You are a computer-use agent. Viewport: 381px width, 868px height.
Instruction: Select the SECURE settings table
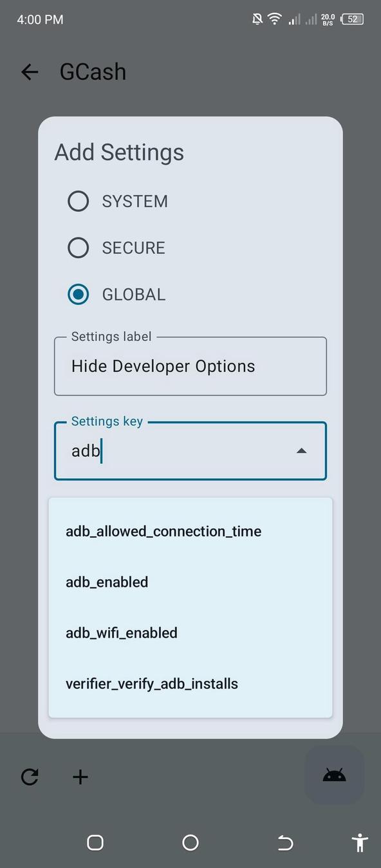(78, 247)
